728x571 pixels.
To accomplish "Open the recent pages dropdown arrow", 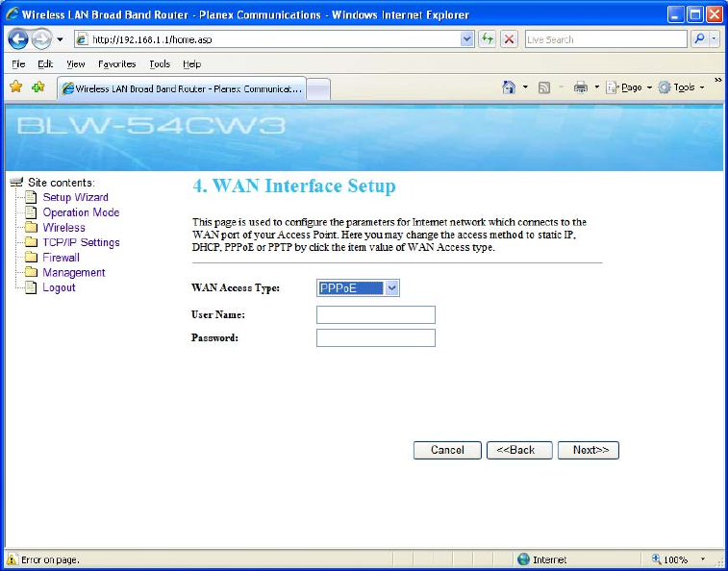I will [60, 40].
